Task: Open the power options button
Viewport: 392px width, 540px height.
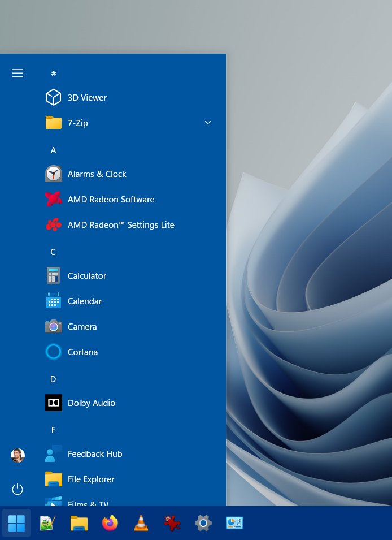Action: point(18,489)
